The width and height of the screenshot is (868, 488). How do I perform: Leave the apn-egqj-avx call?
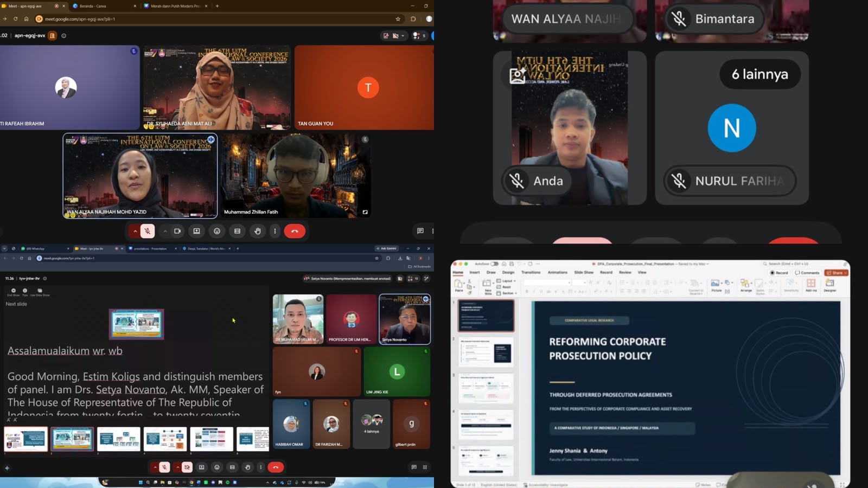point(295,231)
